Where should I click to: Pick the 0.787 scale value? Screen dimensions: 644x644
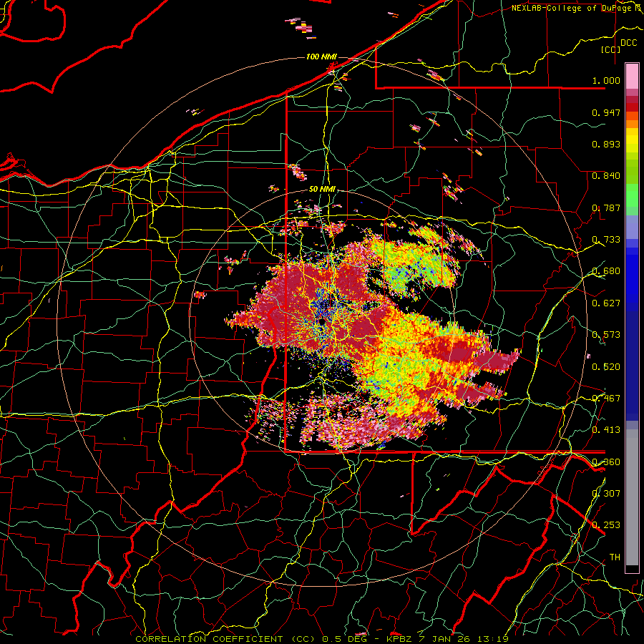point(606,208)
